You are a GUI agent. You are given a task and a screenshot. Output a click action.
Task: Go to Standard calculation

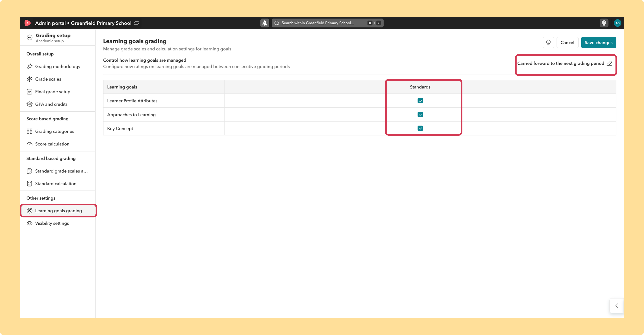pyautogui.click(x=58, y=184)
